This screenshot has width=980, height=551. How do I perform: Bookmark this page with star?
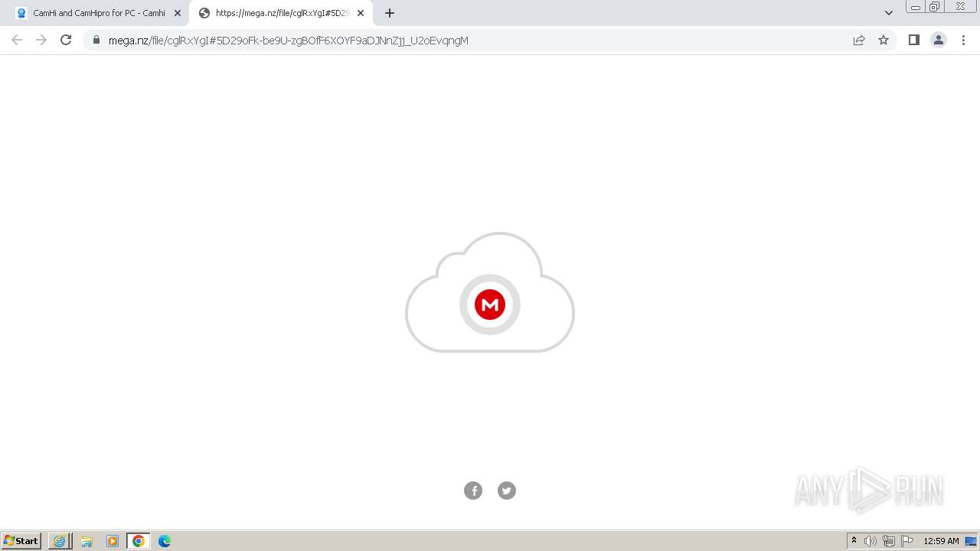point(884,40)
